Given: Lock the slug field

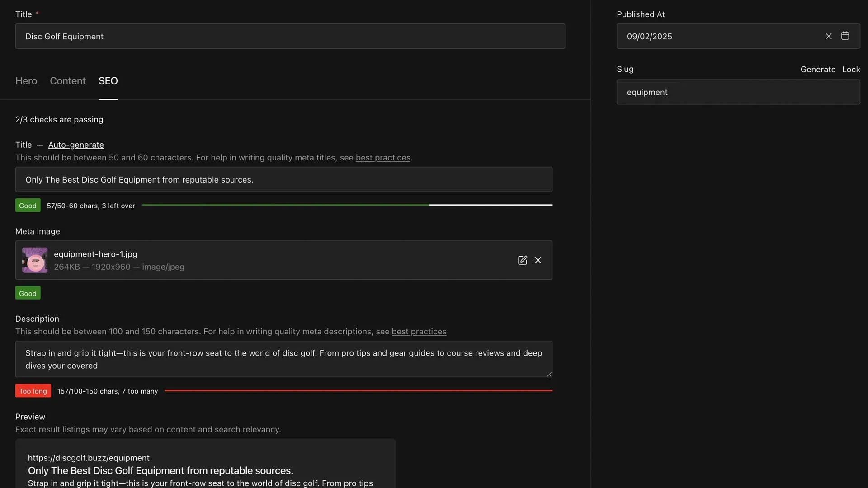Looking at the screenshot, I should [x=851, y=69].
